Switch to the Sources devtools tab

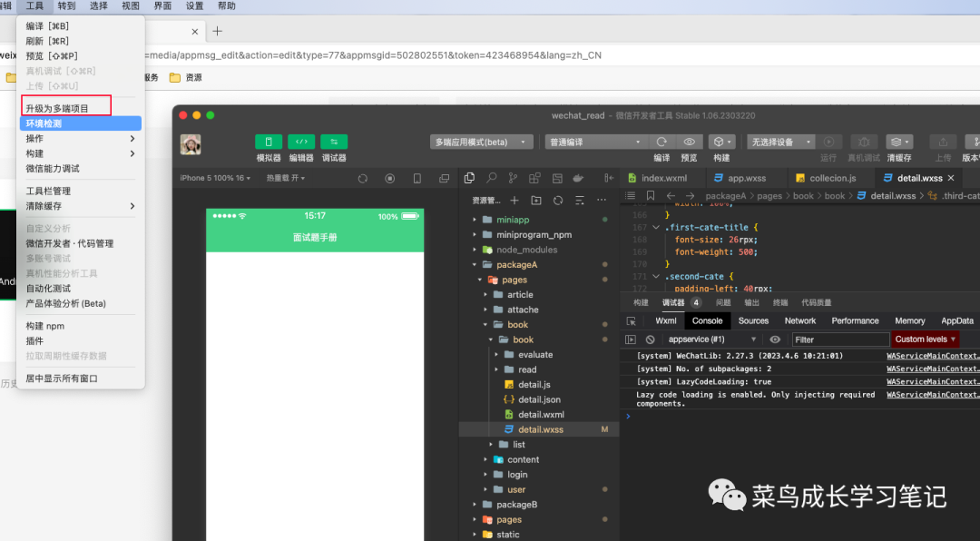click(753, 320)
